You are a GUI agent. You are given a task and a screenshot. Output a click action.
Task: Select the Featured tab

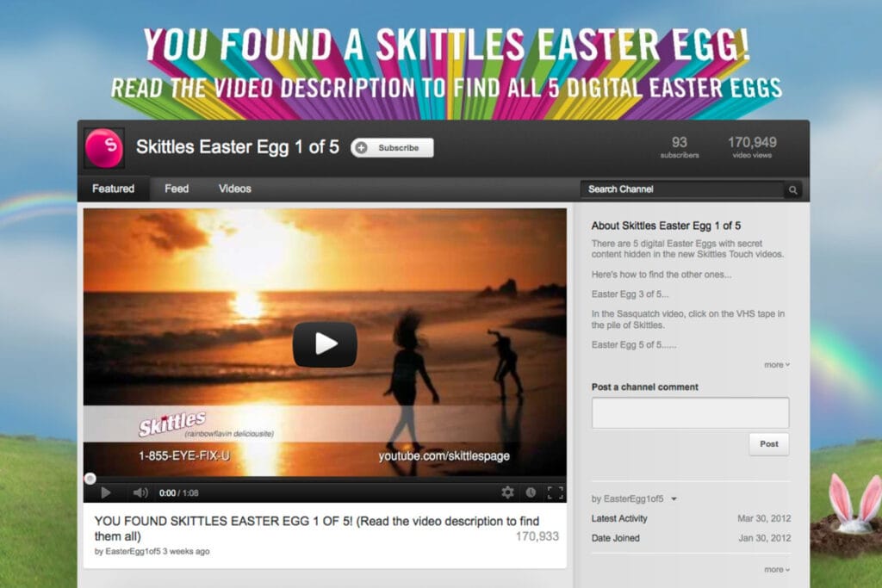click(x=113, y=189)
